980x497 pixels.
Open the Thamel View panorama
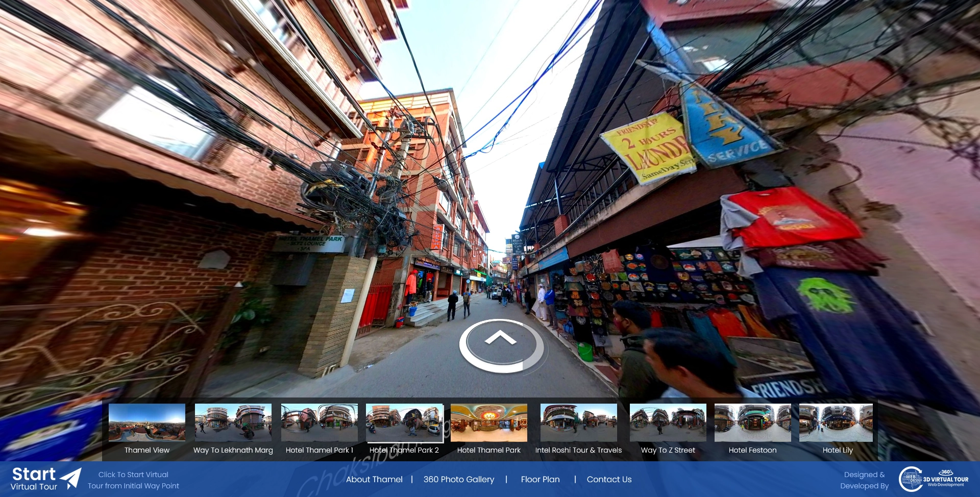point(146,423)
